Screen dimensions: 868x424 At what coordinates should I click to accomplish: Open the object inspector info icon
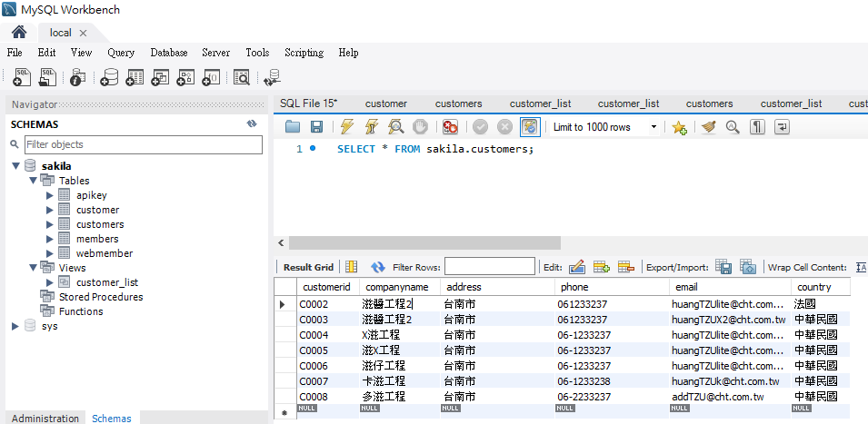tap(77, 78)
